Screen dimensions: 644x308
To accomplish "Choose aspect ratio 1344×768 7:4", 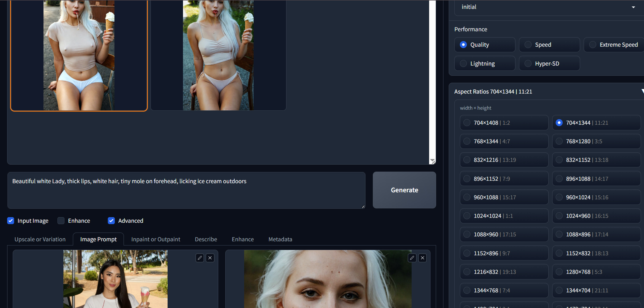I will click(504, 290).
